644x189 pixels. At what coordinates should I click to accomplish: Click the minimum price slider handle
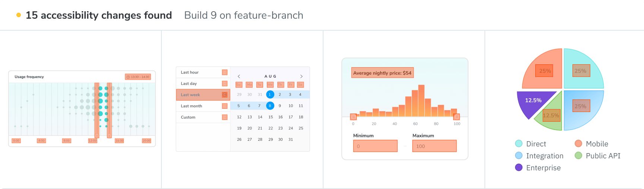pos(353,117)
